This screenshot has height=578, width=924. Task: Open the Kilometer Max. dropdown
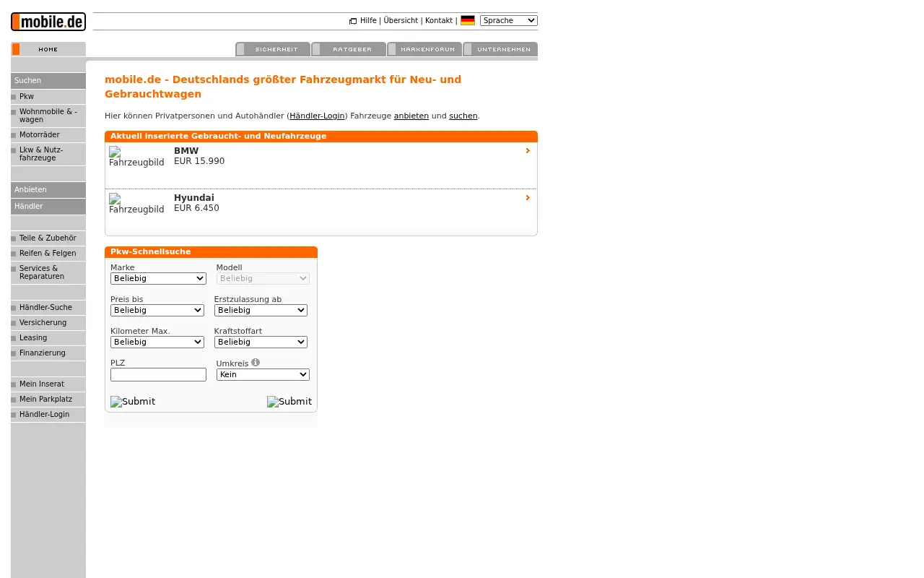click(157, 342)
